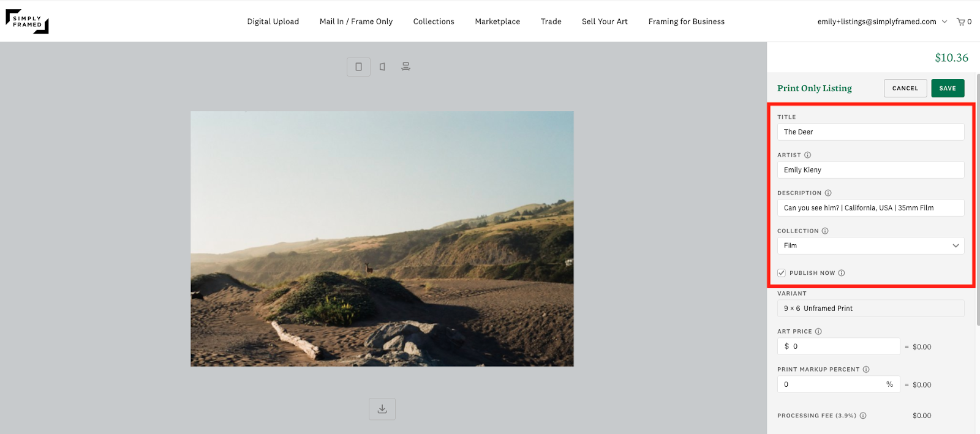Toggle the Publish Now checkbox
The width and height of the screenshot is (980, 434).
(782, 273)
